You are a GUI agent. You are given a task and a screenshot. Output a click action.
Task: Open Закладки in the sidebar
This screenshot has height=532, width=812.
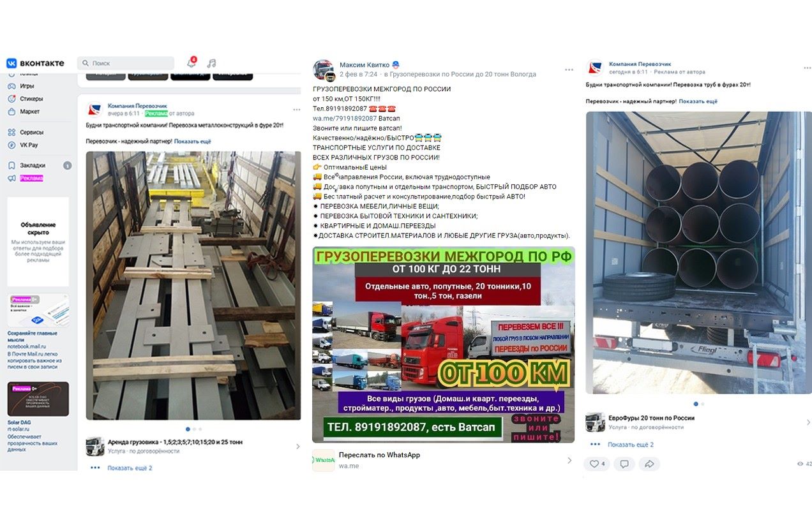(x=33, y=165)
